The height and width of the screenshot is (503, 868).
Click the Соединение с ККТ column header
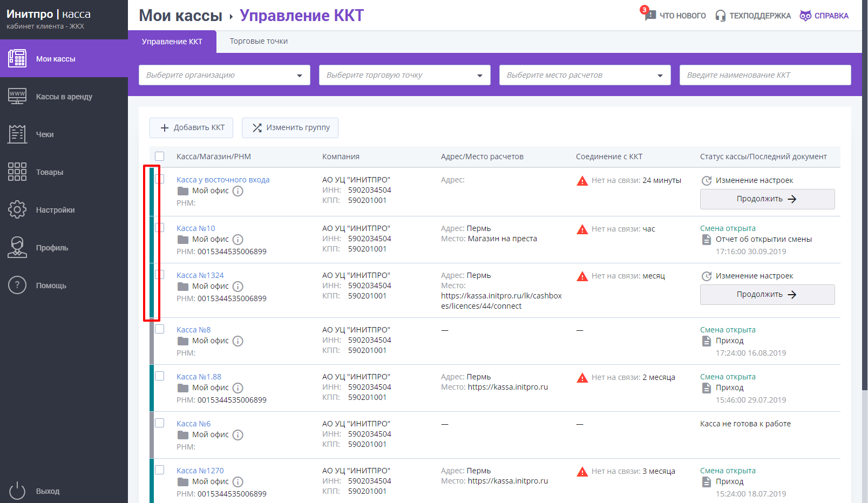[x=609, y=157]
